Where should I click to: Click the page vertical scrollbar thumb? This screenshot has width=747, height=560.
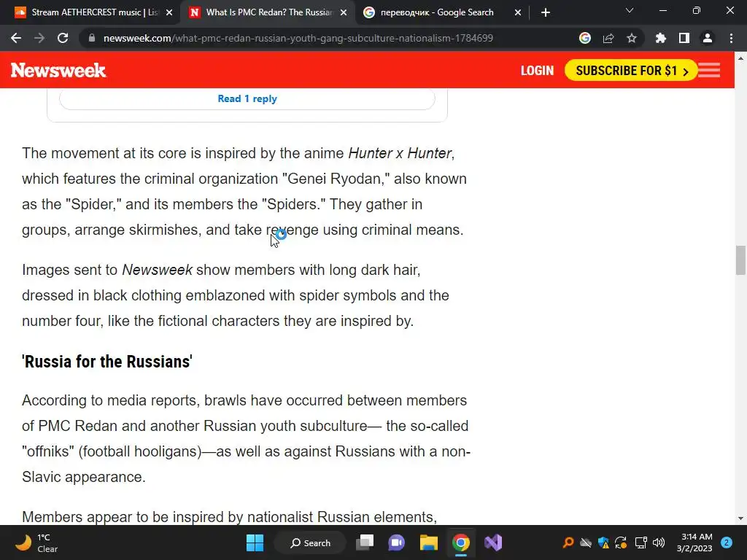740,260
